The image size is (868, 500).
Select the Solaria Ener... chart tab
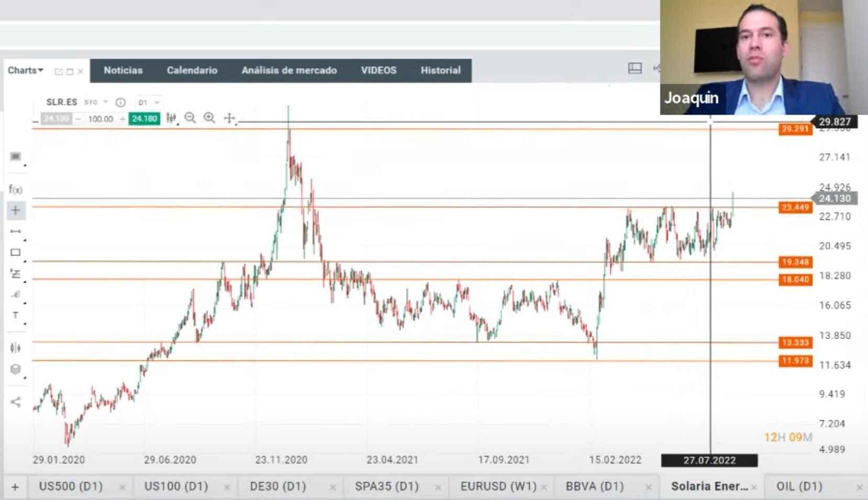tap(709, 486)
